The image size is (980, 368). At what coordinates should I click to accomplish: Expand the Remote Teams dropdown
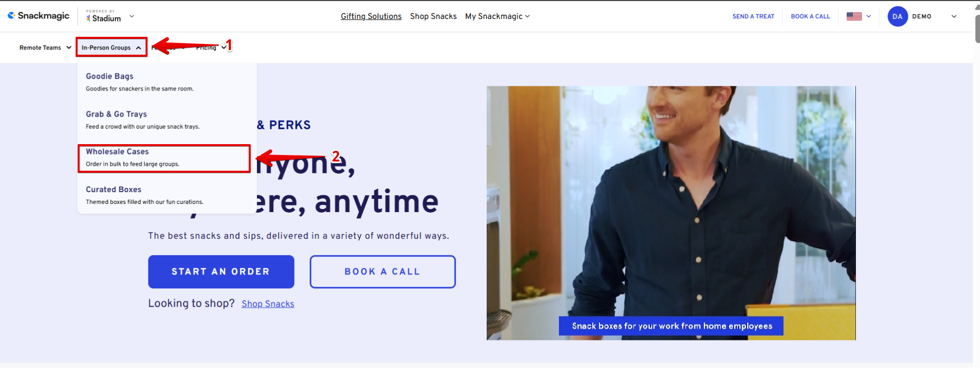(x=45, y=48)
